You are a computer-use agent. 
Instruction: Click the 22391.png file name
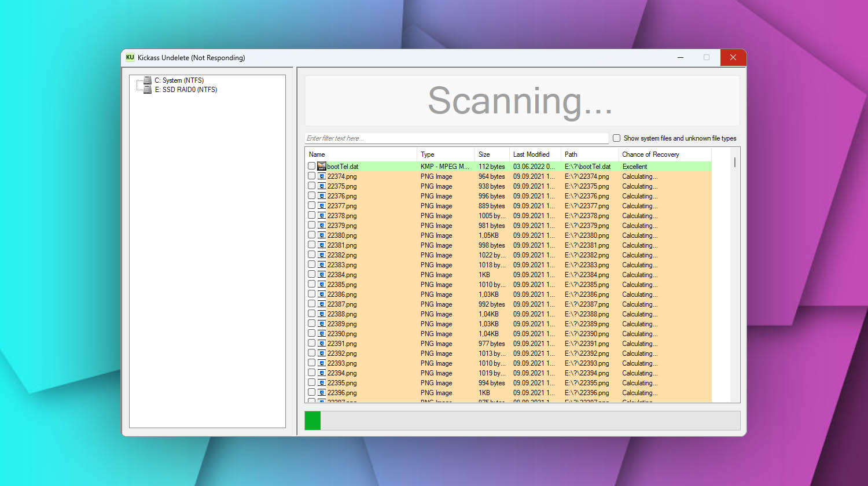(342, 344)
